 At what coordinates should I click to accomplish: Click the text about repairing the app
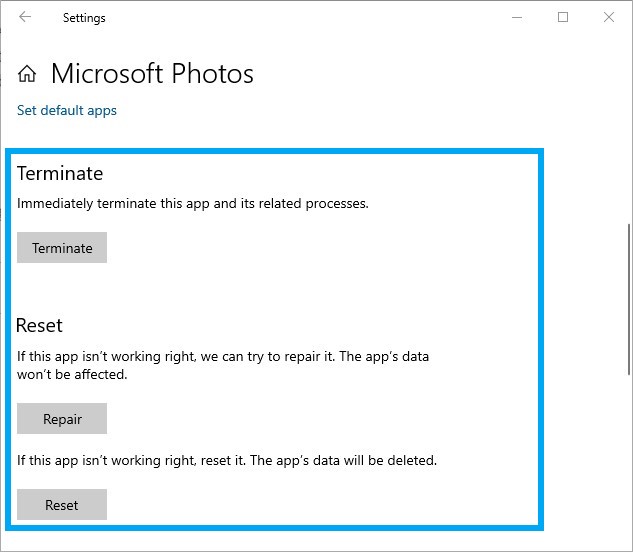pos(223,365)
